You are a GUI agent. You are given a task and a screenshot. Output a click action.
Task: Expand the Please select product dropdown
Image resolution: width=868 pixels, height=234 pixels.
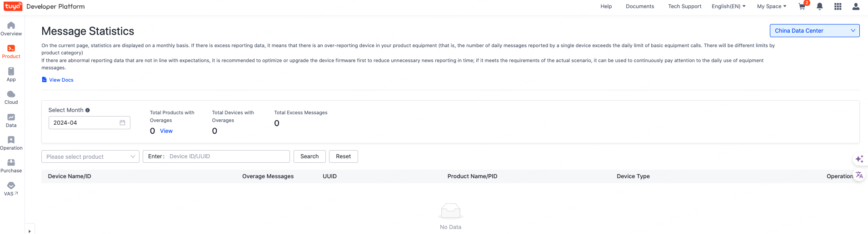[x=90, y=156]
